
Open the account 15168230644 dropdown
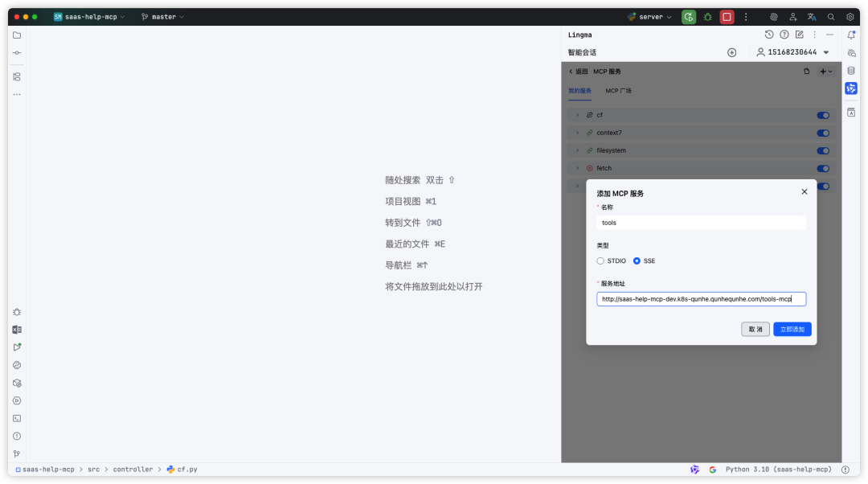click(792, 52)
